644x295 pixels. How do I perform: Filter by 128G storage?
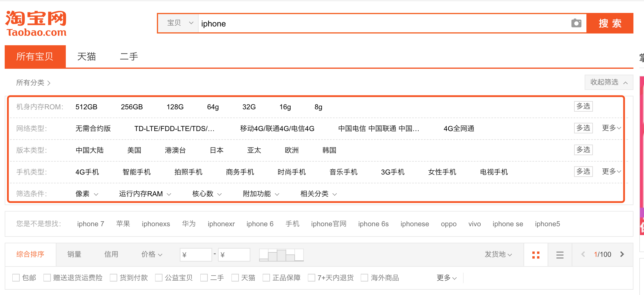pos(175,107)
